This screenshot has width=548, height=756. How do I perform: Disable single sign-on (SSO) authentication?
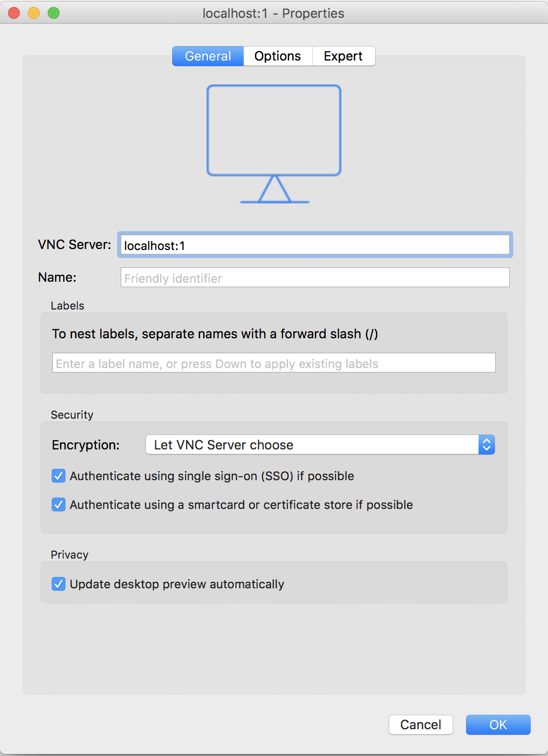(x=59, y=476)
